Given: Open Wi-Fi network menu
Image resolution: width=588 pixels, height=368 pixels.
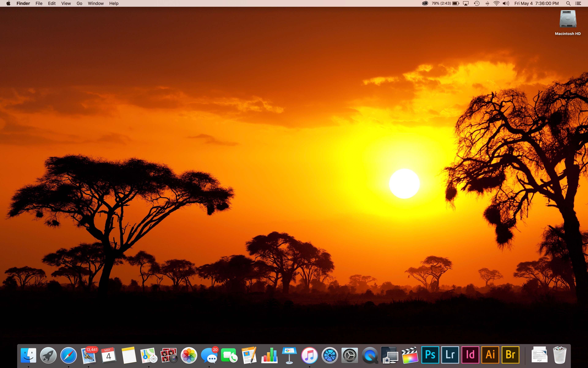Looking at the screenshot, I should pyautogui.click(x=496, y=3).
